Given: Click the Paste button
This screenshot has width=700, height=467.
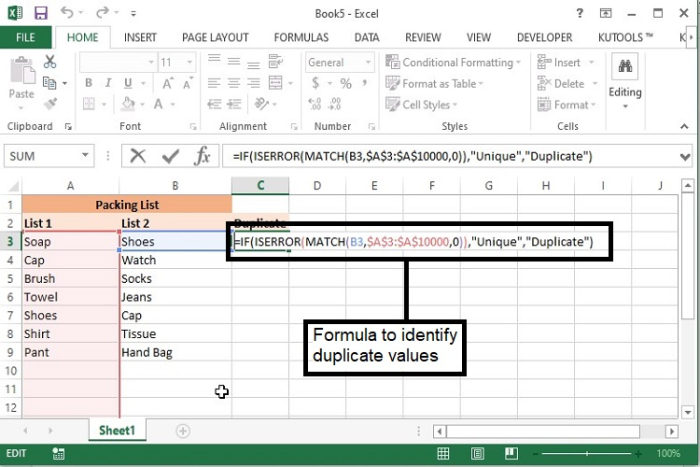Looking at the screenshot, I should click(21, 80).
